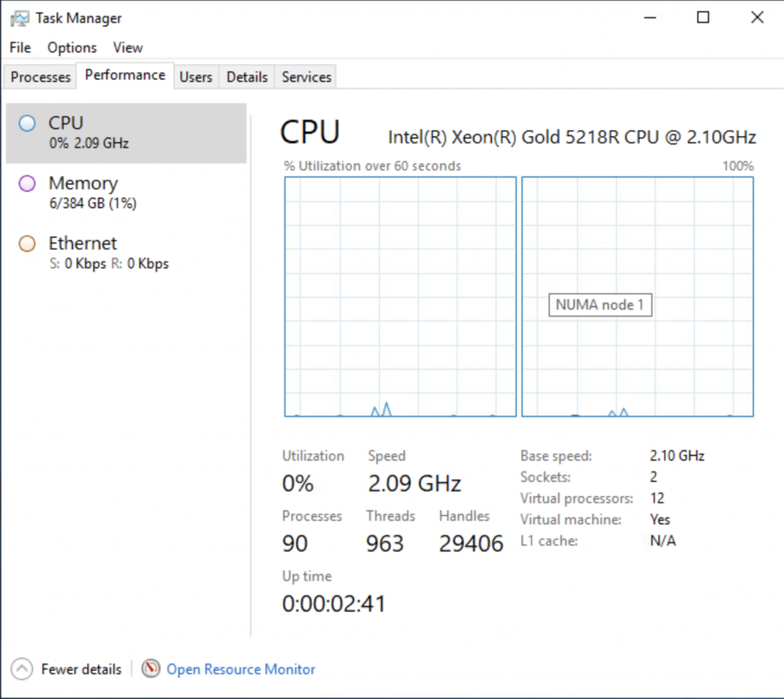Collapse view with Fewer details arrow
The width and height of the screenshot is (784, 699).
22,669
